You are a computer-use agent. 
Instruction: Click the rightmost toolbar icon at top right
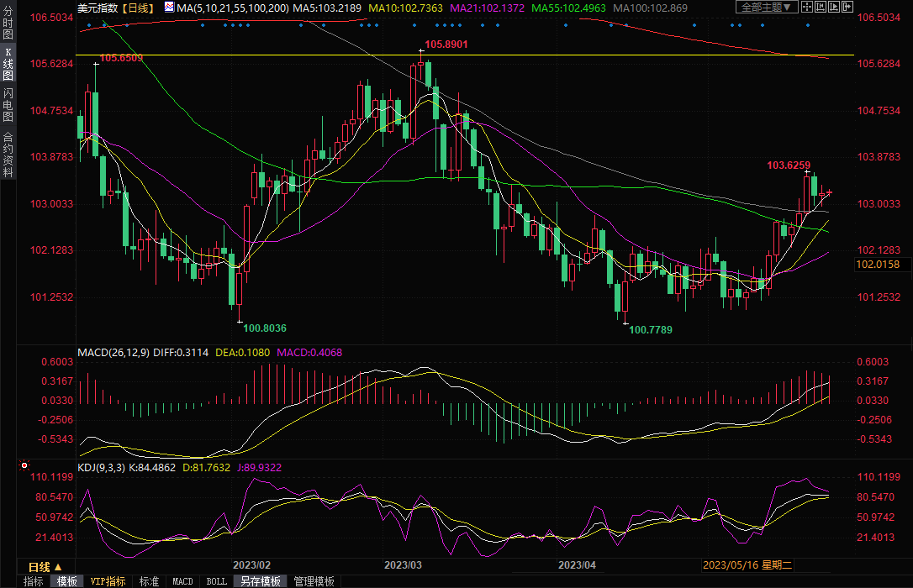[848, 7]
